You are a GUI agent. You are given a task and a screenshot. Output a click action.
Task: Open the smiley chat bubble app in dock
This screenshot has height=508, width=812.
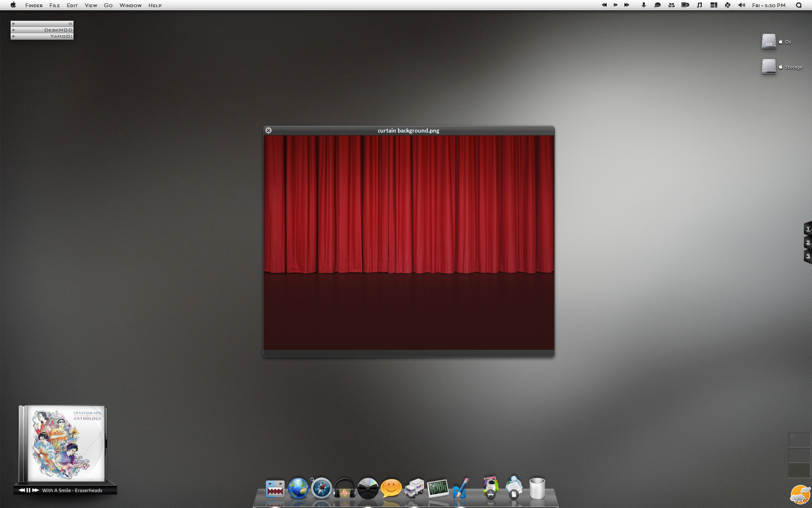click(391, 488)
